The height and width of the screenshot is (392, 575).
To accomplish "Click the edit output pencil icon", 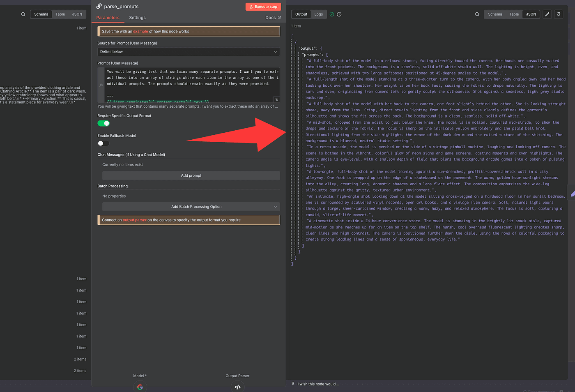I will [x=547, y=14].
